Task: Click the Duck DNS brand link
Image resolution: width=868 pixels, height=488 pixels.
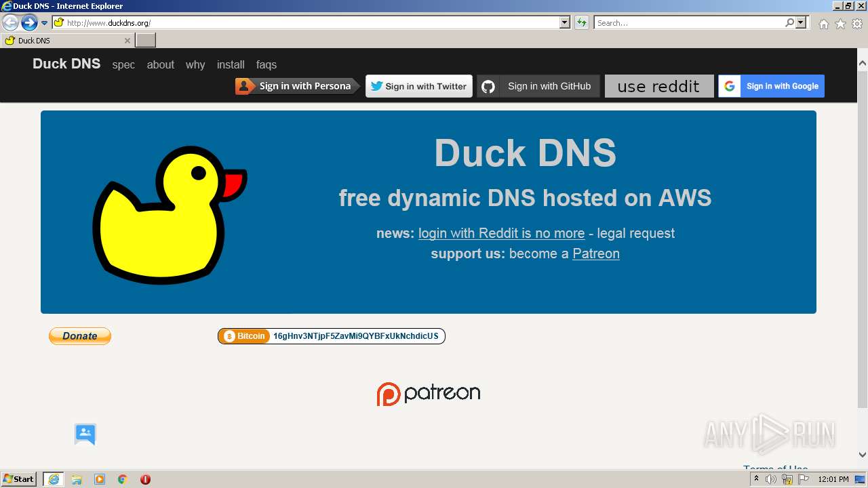Action: click(66, 64)
